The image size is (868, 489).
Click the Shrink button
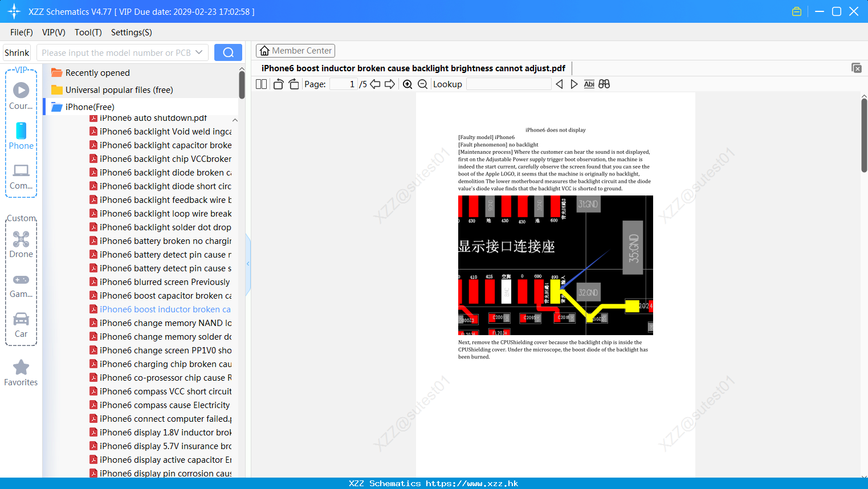[x=17, y=52]
